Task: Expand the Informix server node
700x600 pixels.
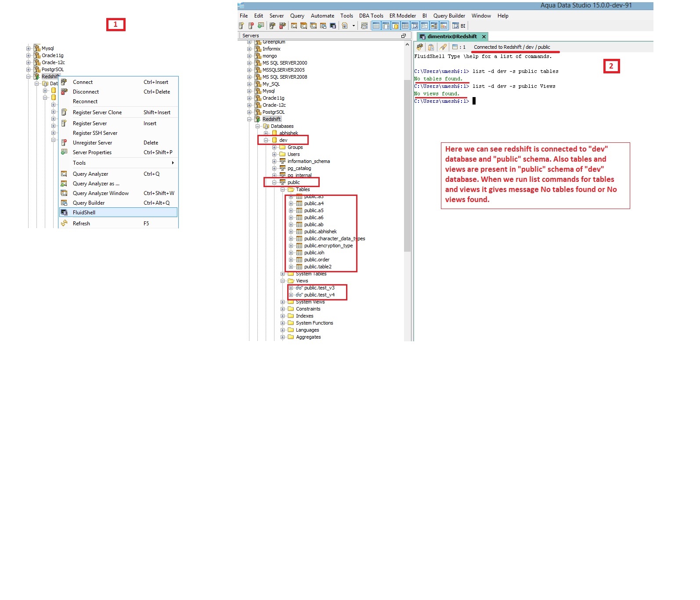Action: [x=249, y=49]
